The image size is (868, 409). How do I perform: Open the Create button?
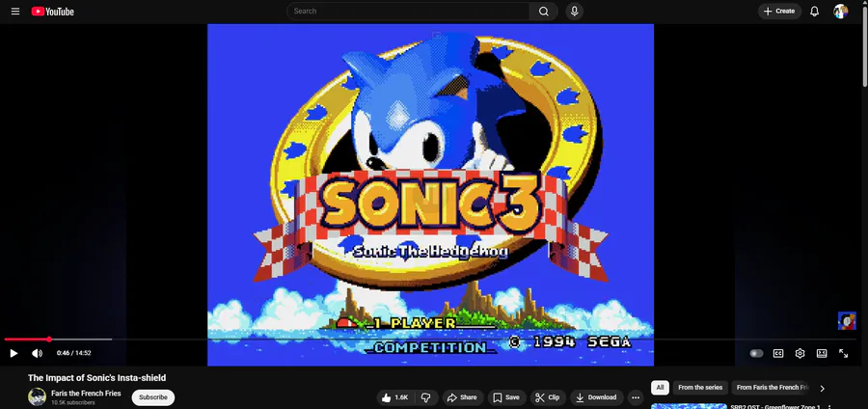click(x=779, y=11)
